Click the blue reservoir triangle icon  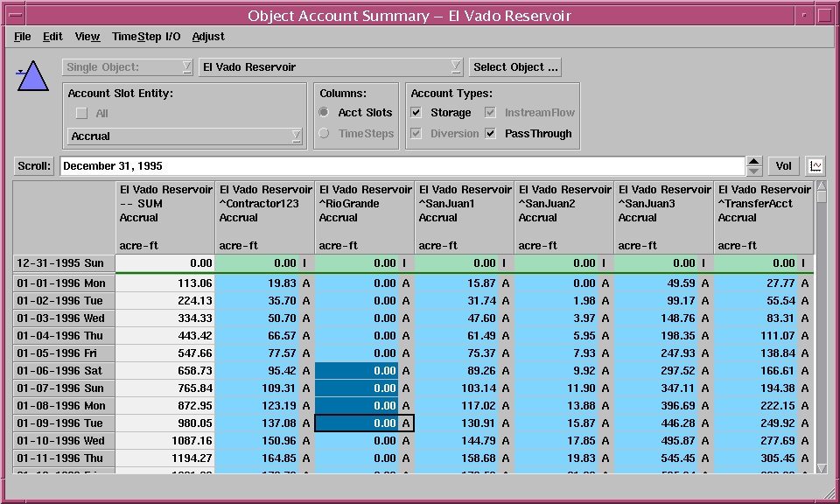(x=32, y=75)
